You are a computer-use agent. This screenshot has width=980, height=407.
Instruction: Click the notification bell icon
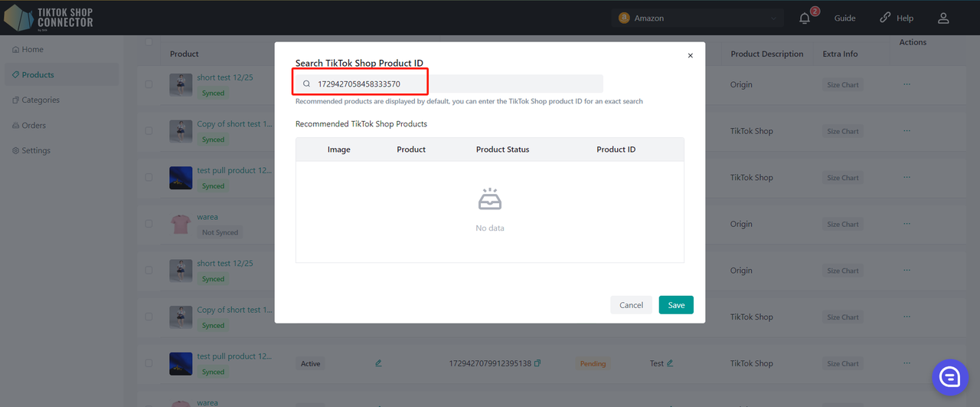(805, 18)
